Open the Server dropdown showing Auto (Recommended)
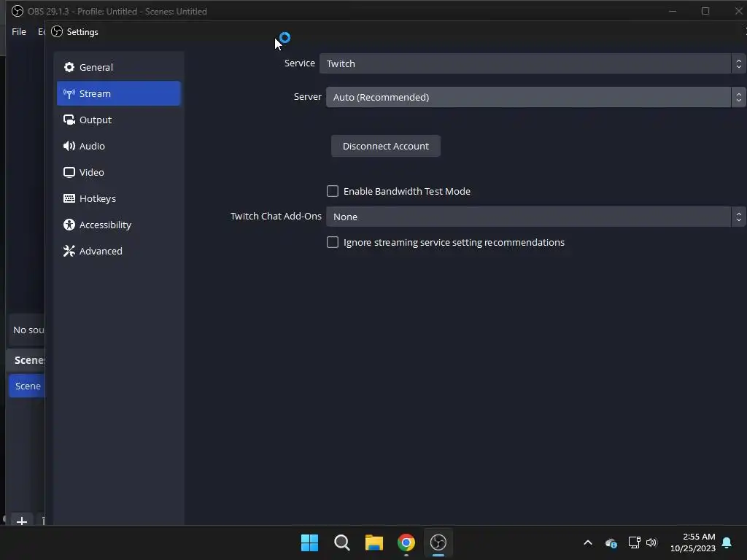747x560 pixels. coord(535,97)
